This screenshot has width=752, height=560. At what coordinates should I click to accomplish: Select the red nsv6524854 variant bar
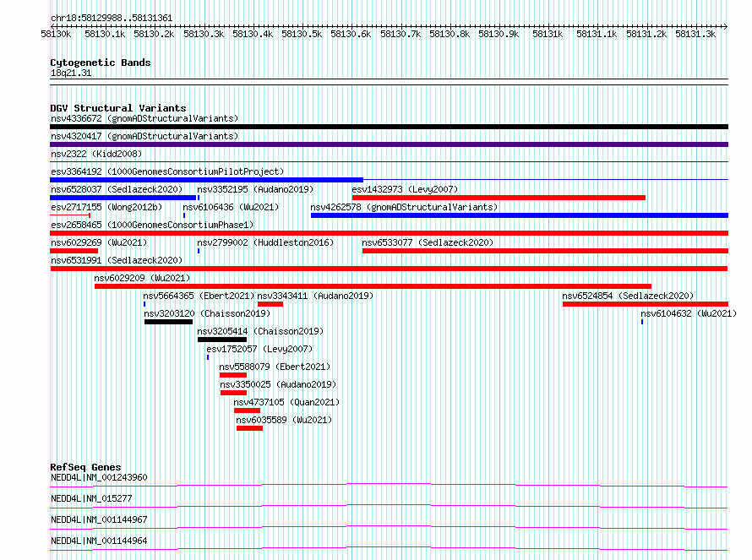tap(646, 304)
